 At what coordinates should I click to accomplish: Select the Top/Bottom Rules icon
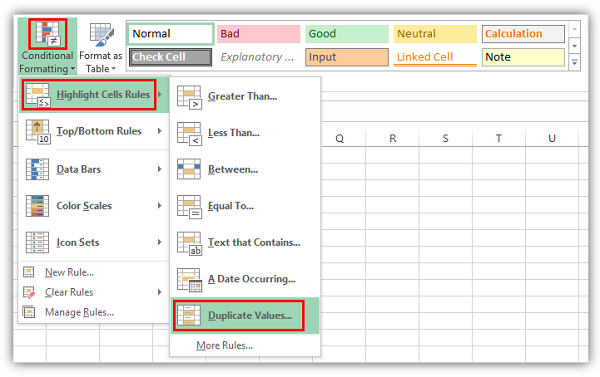coord(38,131)
